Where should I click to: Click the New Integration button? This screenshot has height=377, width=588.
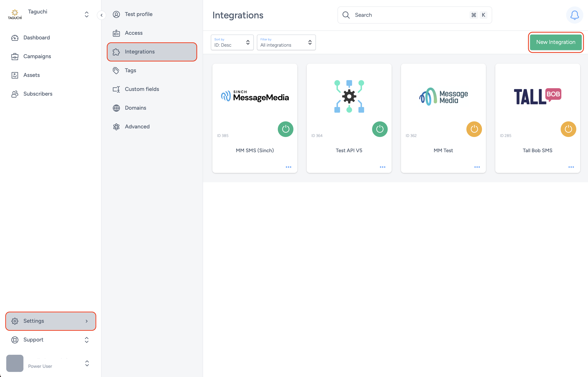click(555, 42)
